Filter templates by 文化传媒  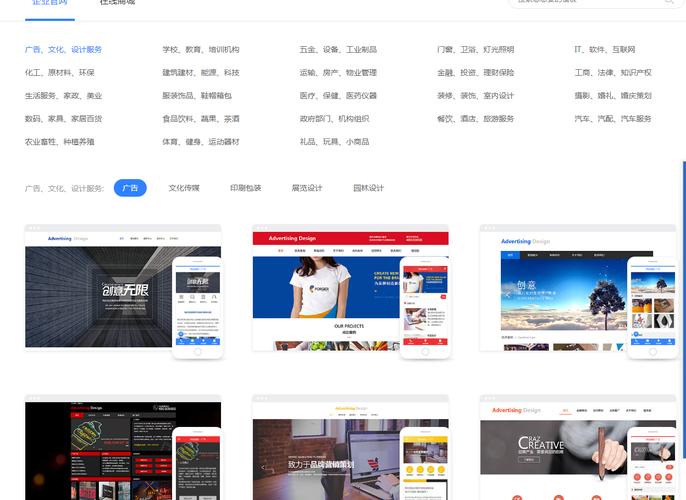pos(184,188)
